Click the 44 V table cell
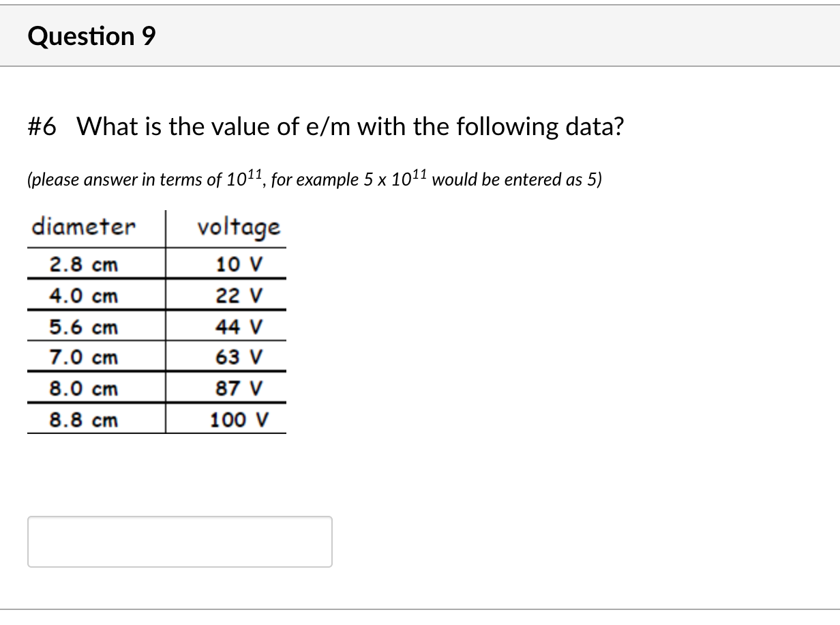This screenshot has width=840, height=625. (238, 326)
